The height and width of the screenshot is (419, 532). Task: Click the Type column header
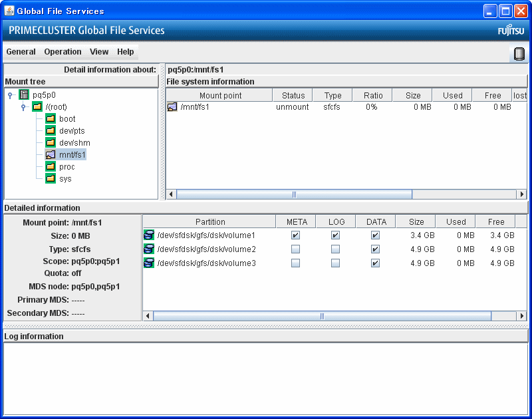(333, 95)
